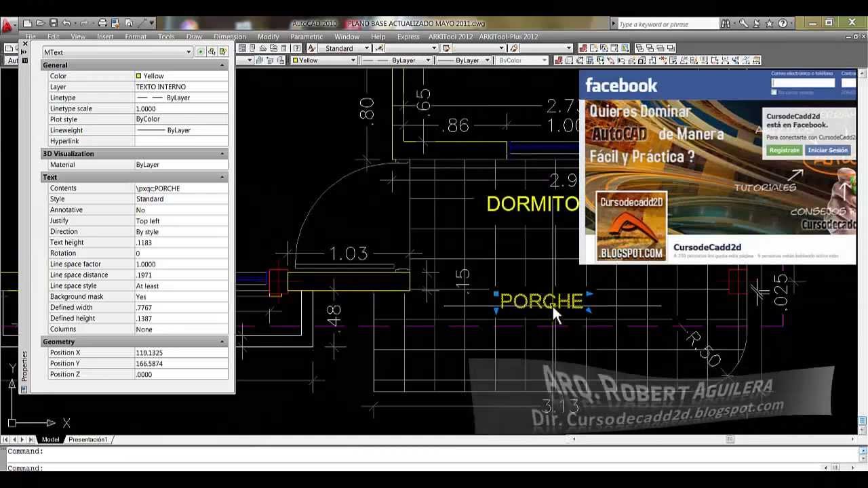Click Bring to Front draw order icon
This screenshot has width=868, height=488.
point(641,48)
